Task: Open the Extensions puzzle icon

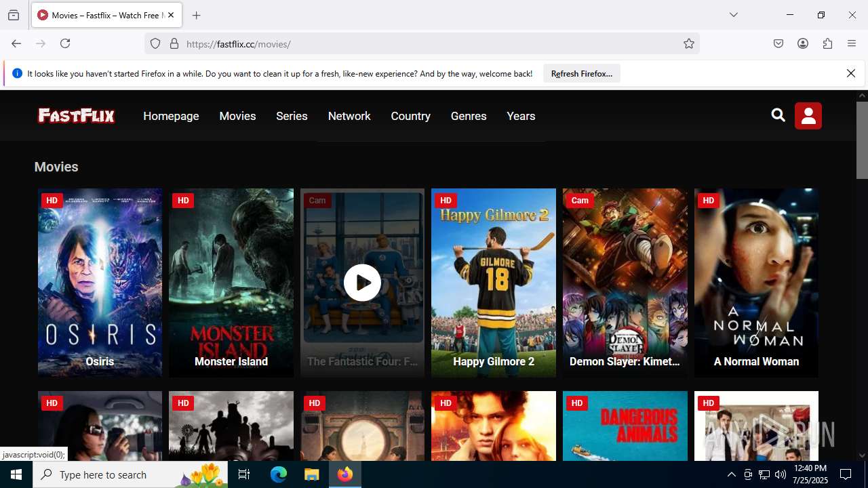Action: 827,43
